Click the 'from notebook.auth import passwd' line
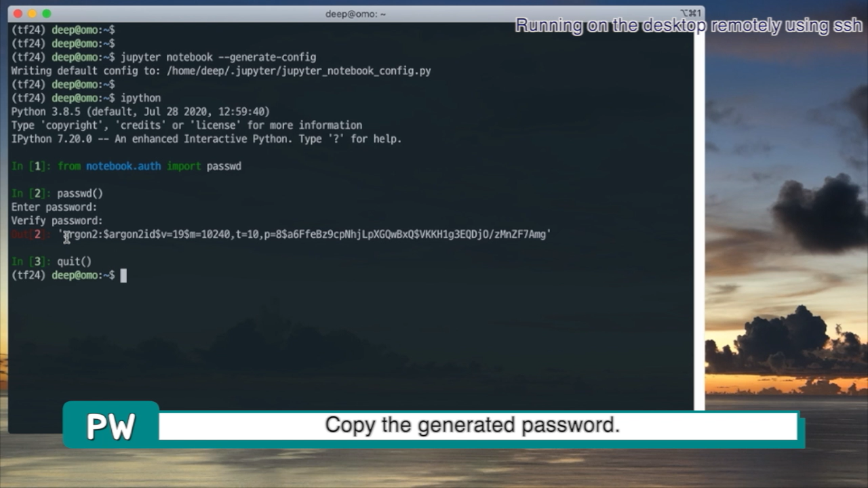This screenshot has height=488, width=868. coord(149,166)
